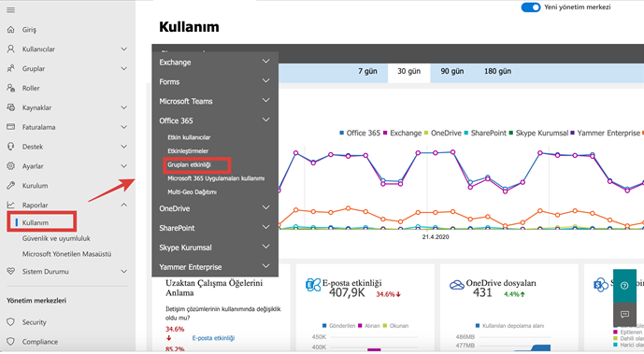Open Güvenlik ve uyumluluk reports
The image size is (644, 354).
click(56, 238)
